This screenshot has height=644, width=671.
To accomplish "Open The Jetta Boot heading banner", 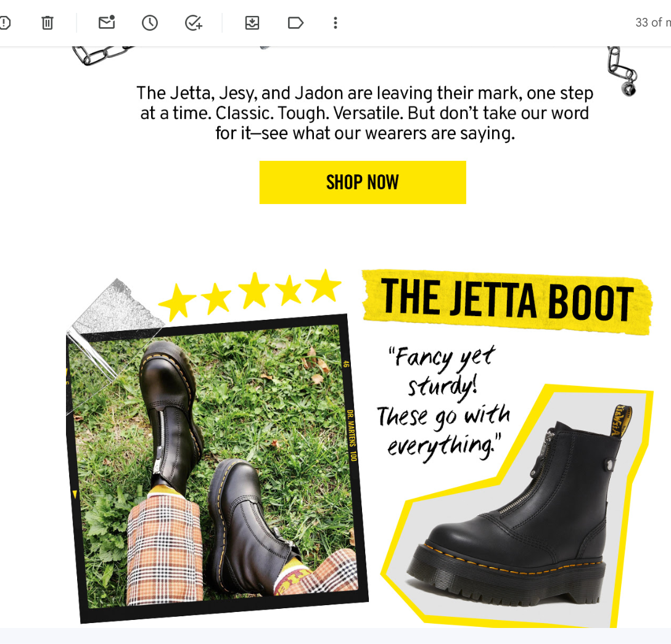I will [x=507, y=301].
